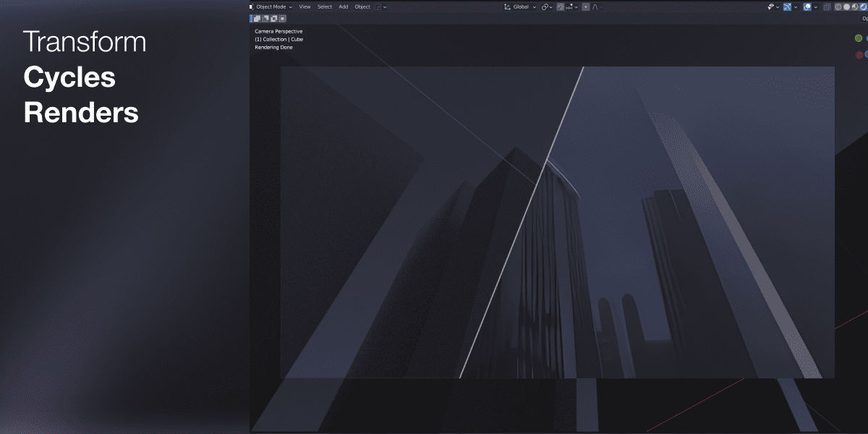Click the green shader sphere on the right edge
Viewport: 868px width, 434px height.
858,37
